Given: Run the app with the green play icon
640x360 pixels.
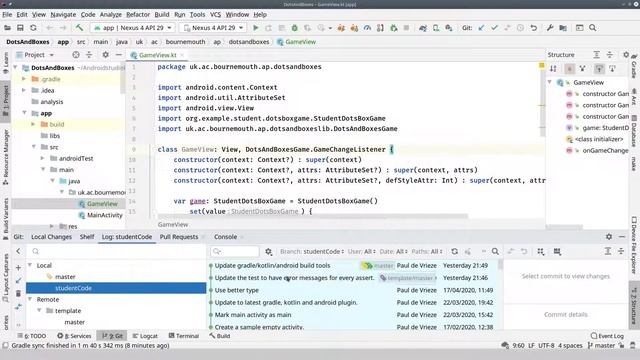Looking at the screenshot, I should (256, 28).
